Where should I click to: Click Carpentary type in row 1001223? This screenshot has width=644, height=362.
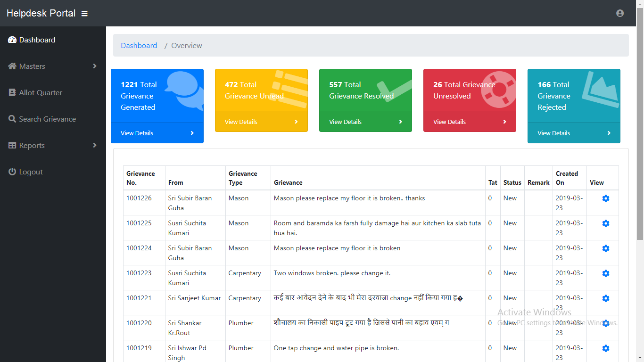tap(245, 273)
